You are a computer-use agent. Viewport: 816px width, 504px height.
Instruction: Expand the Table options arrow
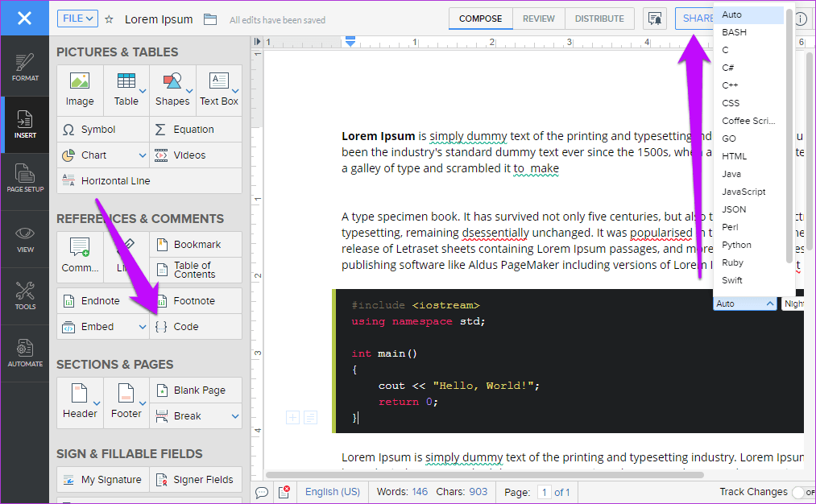[143, 92]
